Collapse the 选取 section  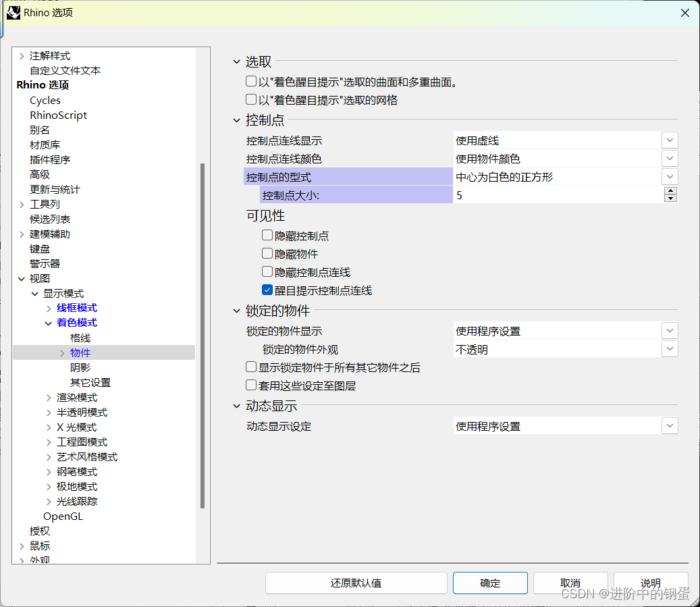click(237, 61)
